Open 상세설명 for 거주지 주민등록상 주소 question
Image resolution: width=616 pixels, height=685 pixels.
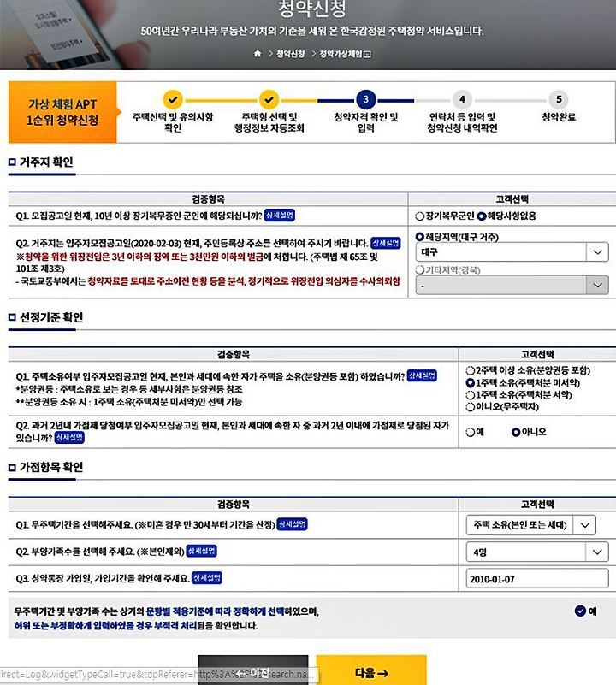(x=386, y=243)
